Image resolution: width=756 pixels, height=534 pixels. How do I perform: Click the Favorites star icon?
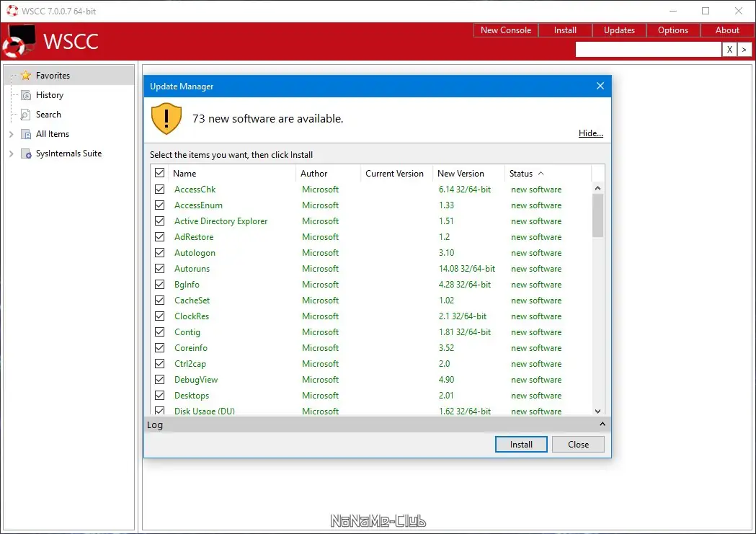click(26, 76)
